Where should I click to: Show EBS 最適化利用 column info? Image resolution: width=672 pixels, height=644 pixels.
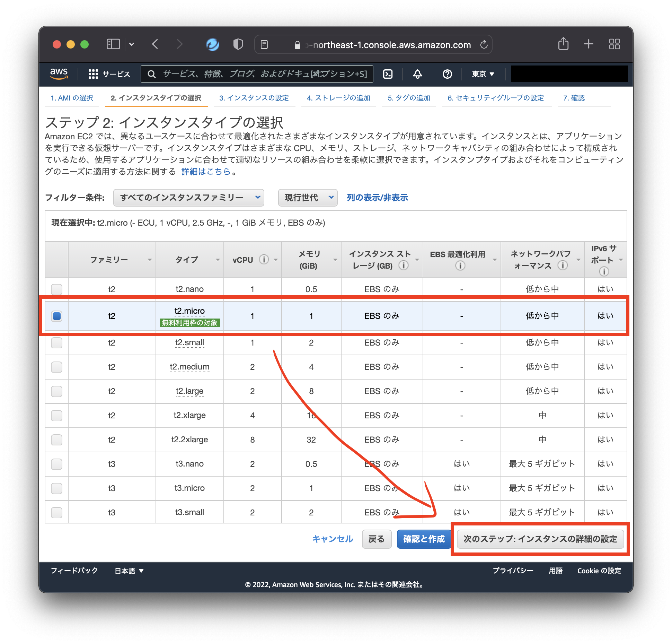click(460, 265)
